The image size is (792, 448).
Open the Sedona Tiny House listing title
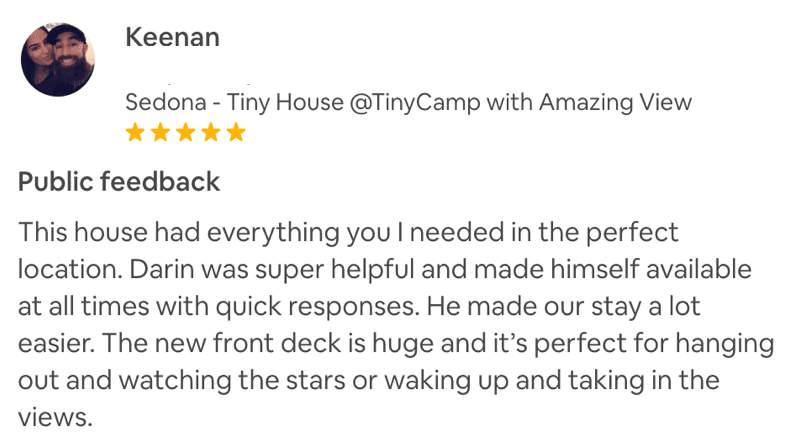point(408,102)
